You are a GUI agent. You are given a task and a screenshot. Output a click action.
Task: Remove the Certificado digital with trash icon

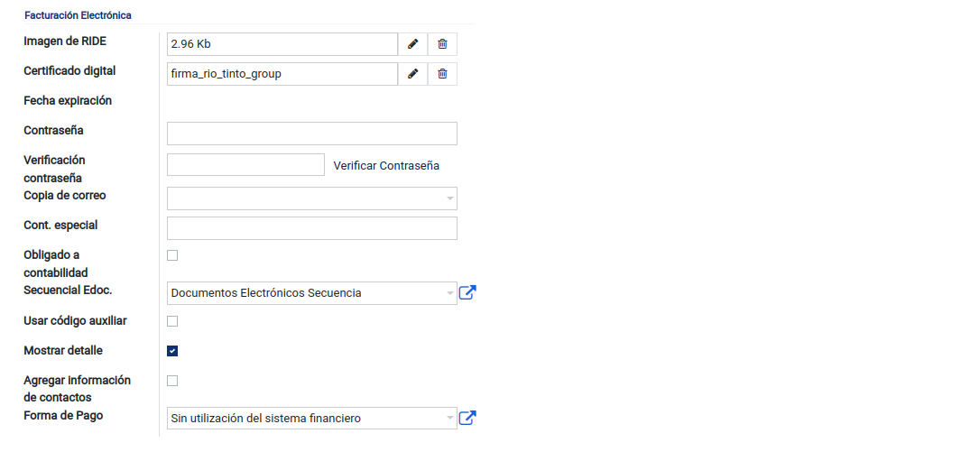442,74
